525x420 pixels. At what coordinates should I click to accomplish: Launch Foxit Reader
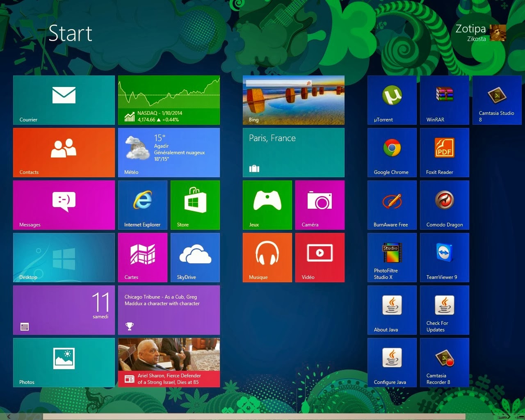coord(445,153)
